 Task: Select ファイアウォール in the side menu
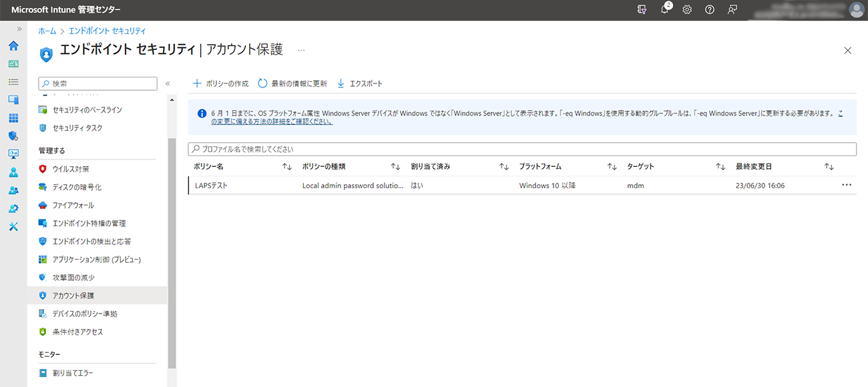click(x=73, y=206)
